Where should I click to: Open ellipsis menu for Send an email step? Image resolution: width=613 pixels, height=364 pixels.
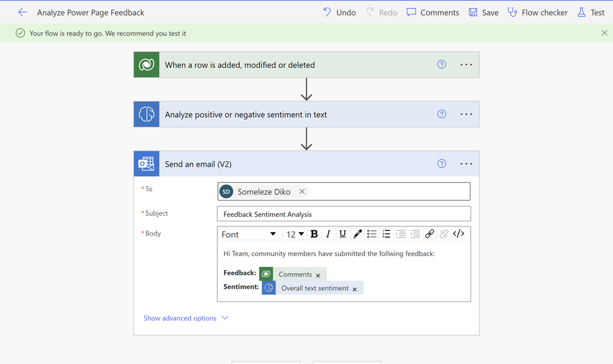click(x=466, y=164)
